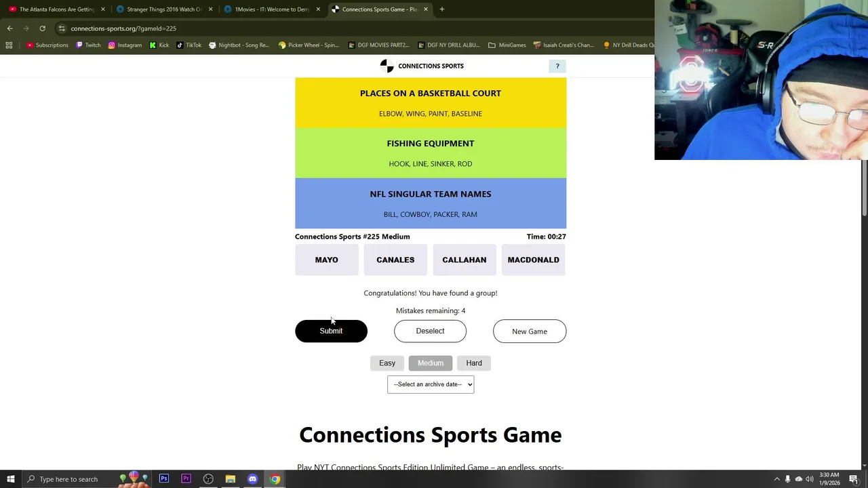
Task: Open a new browser tab
Action: 441,9
